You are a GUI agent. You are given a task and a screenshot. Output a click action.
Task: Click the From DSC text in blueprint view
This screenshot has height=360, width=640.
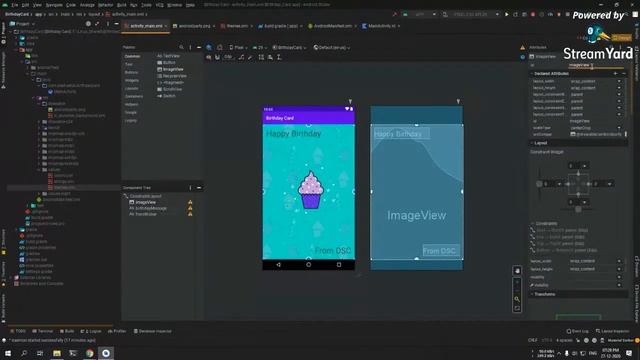[439, 251]
